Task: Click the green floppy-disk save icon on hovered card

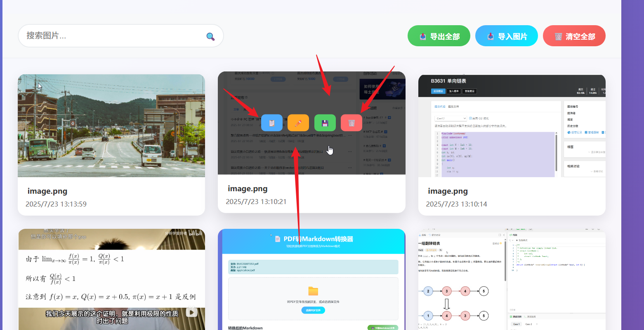Action: (x=325, y=123)
